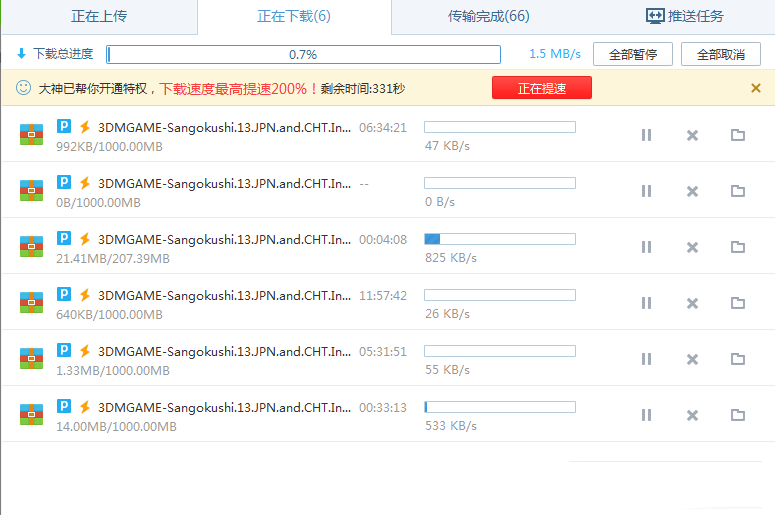Open the 传输完成(66) tab
775x515 pixels.
click(x=488, y=16)
